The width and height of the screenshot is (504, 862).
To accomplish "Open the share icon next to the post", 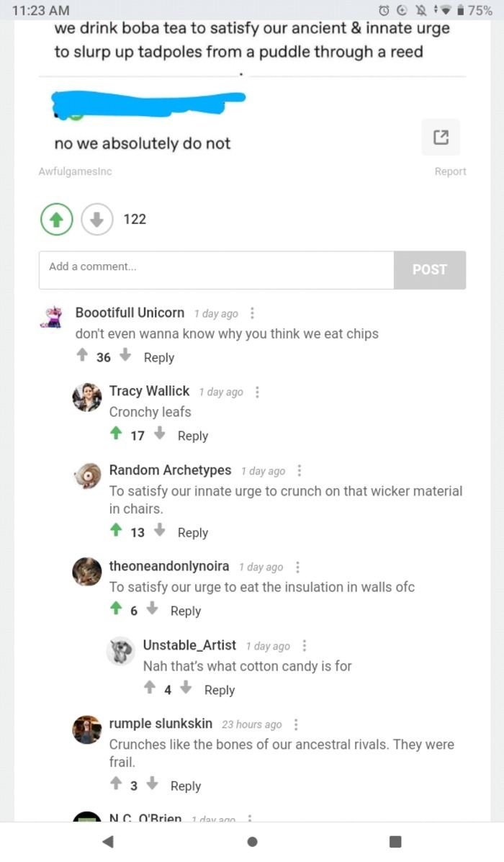I will point(440,137).
